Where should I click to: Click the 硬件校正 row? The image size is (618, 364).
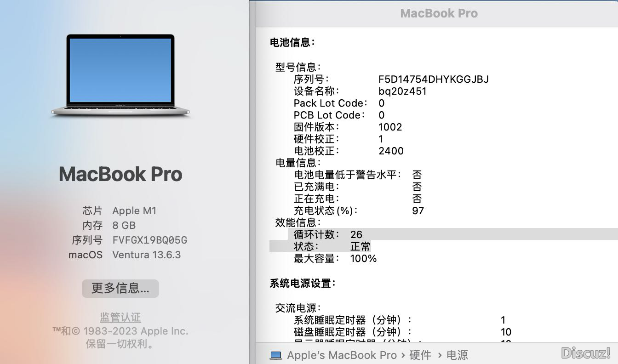pos(338,139)
